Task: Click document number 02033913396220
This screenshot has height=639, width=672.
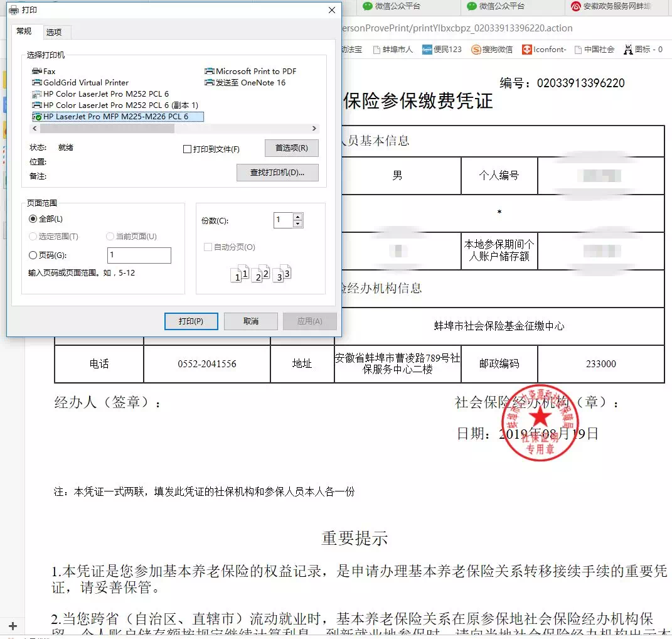Action: 581,83
